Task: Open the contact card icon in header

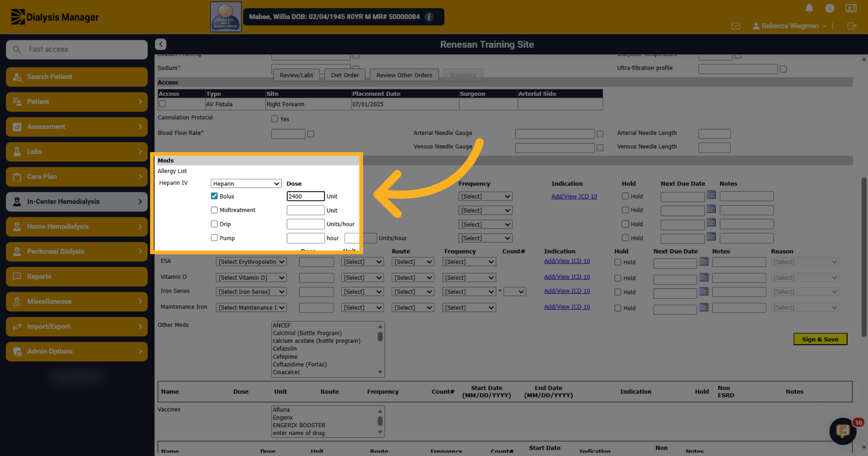Action: 851,8
